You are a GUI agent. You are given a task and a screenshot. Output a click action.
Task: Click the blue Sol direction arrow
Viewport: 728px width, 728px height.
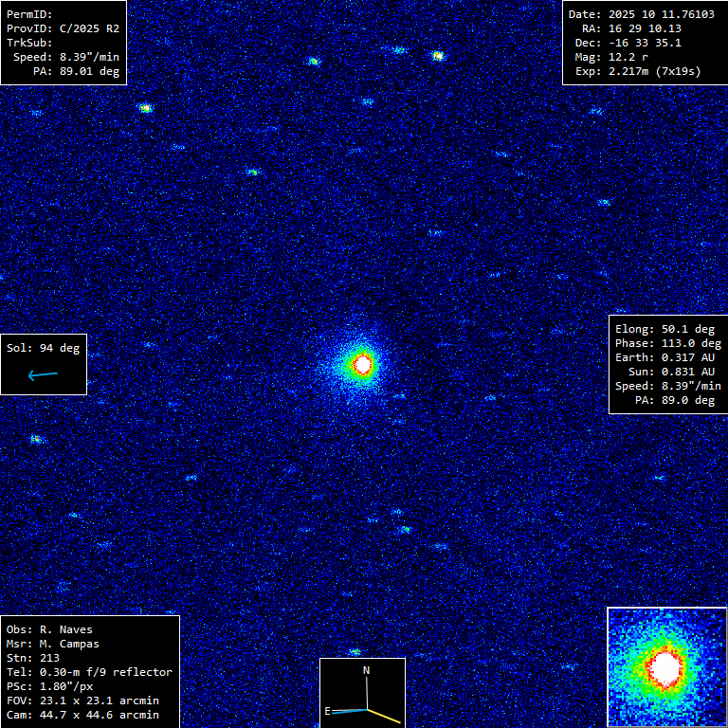[x=43, y=375]
